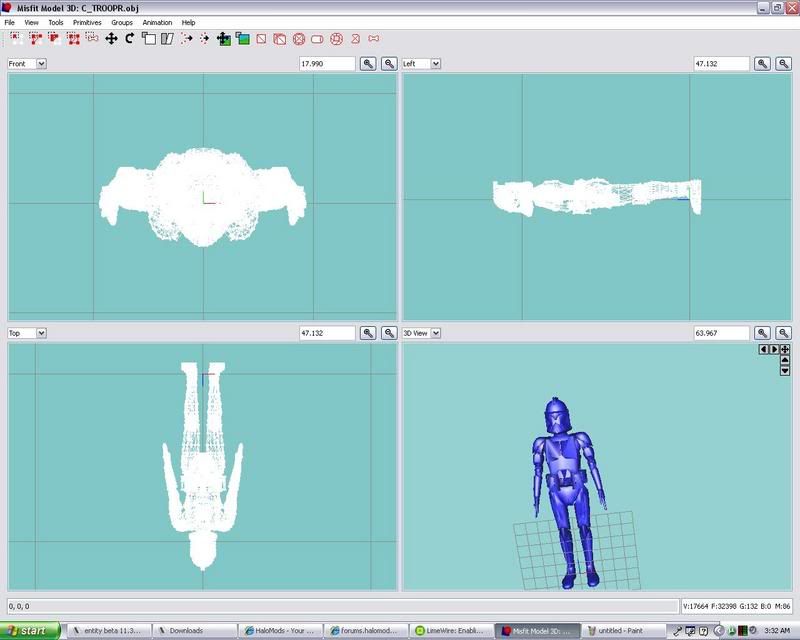Viewport: 800px width, 640px height.
Task: Activate the Move tool four-arrow icon
Action: (x=111, y=38)
